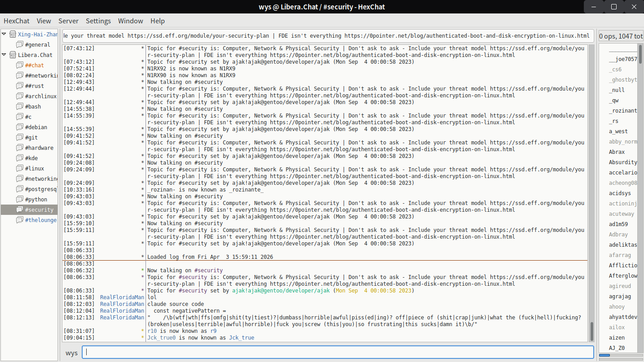The image size is (644, 362).
Task: Click the channel icon next to #thelounge
Action: [20, 220]
